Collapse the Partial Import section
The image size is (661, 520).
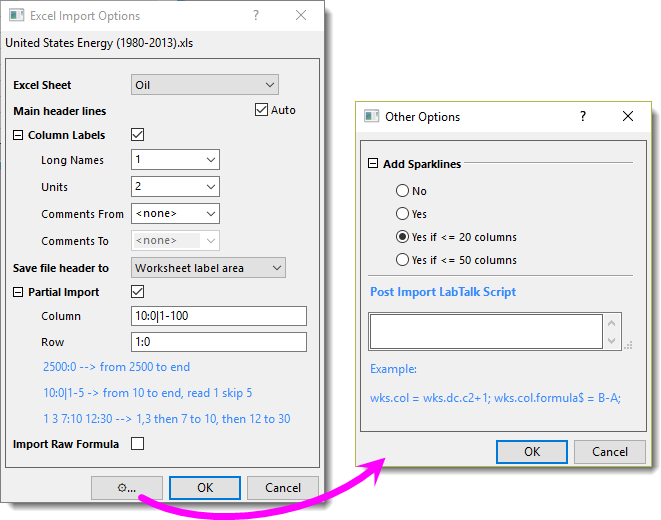(x=19, y=292)
